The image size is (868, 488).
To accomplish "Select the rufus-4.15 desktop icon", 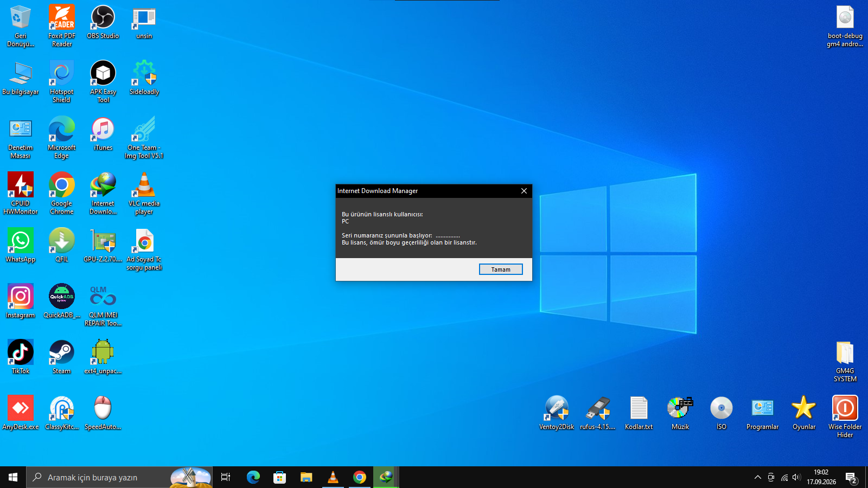I will (x=598, y=413).
